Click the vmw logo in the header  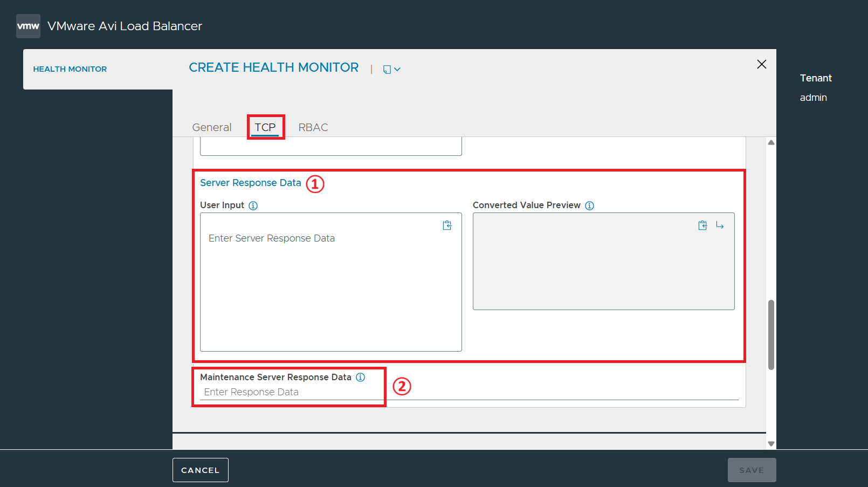28,26
